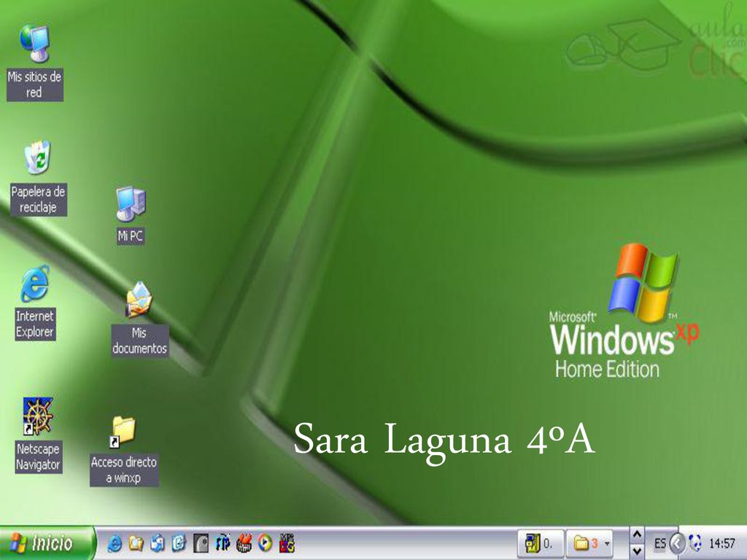Expand hidden system tray icons

point(678,543)
